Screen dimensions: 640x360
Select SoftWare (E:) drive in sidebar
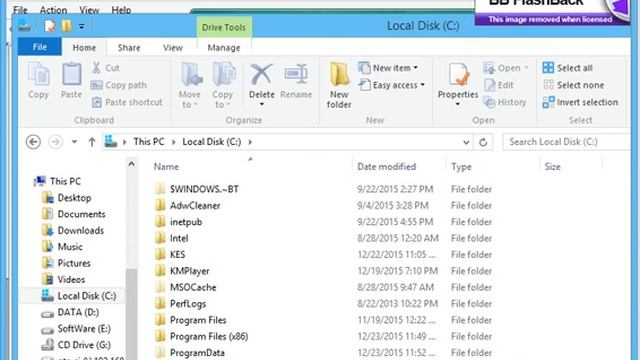[x=84, y=329]
